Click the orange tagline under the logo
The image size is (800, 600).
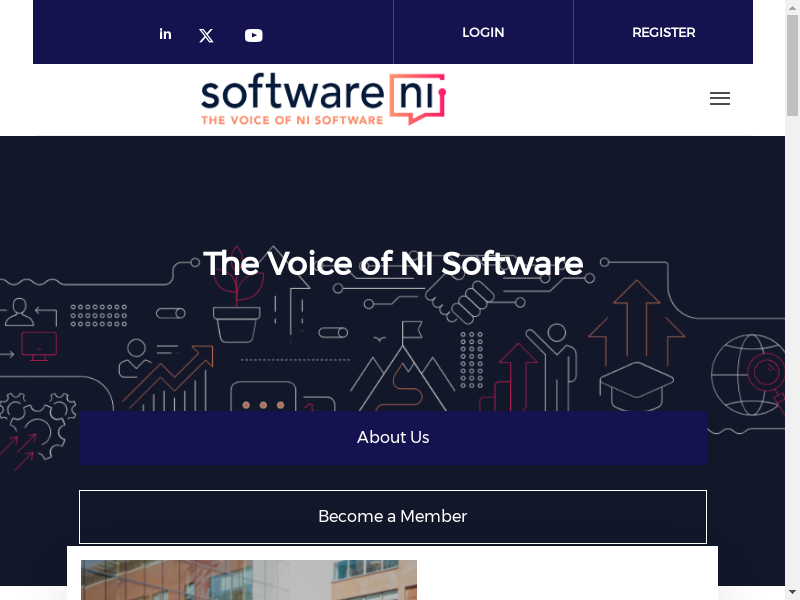292,120
